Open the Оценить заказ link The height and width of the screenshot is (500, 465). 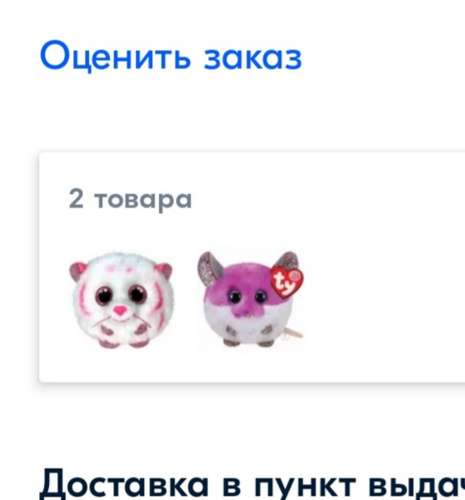pyautogui.click(x=171, y=56)
